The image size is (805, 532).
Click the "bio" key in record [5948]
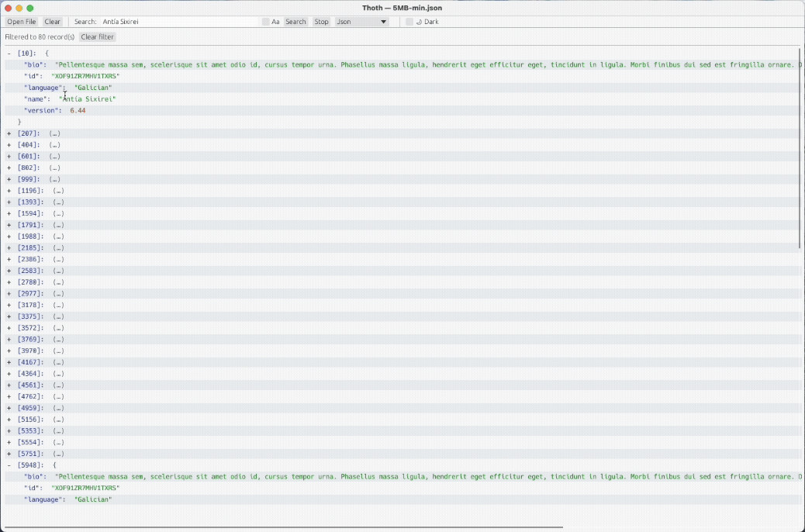[x=35, y=477]
